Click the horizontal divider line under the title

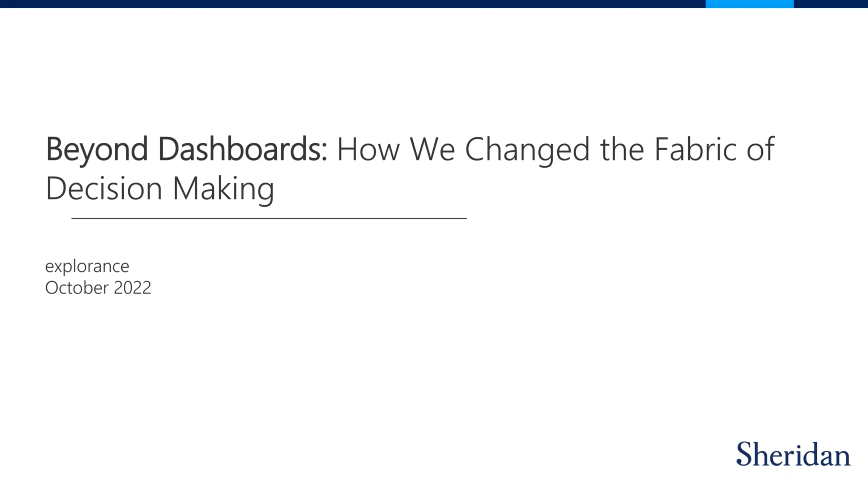269,218
